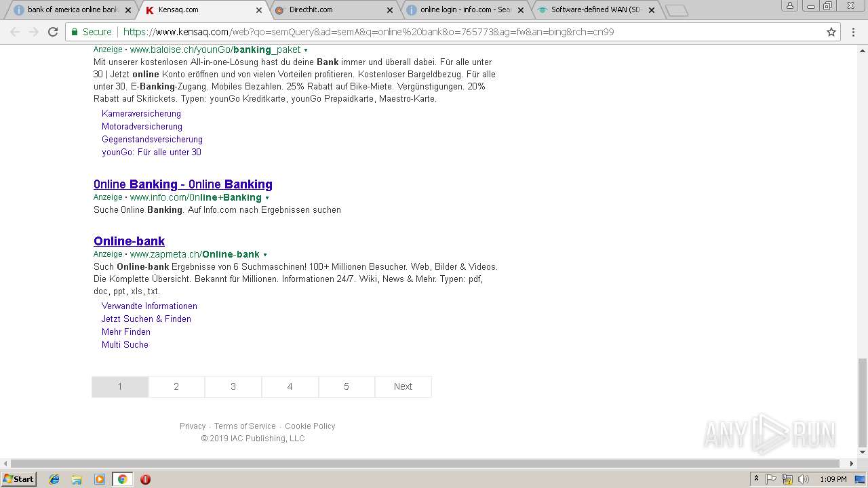Viewport: 868px width, 488px height.
Task: Go back to previous page
Action: point(15,32)
